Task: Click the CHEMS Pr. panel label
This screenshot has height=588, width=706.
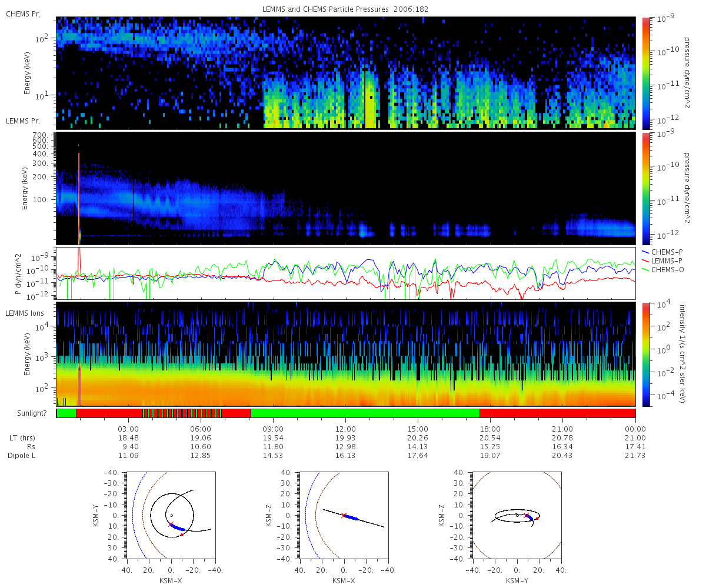Action: (24, 13)
